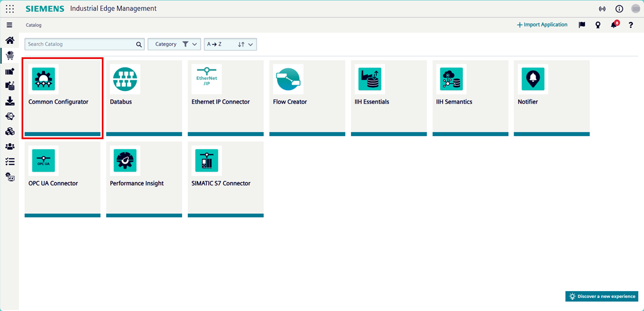The image size is (644, 311).
Task: Click the flag icon in header
Action: coord(582,25)
